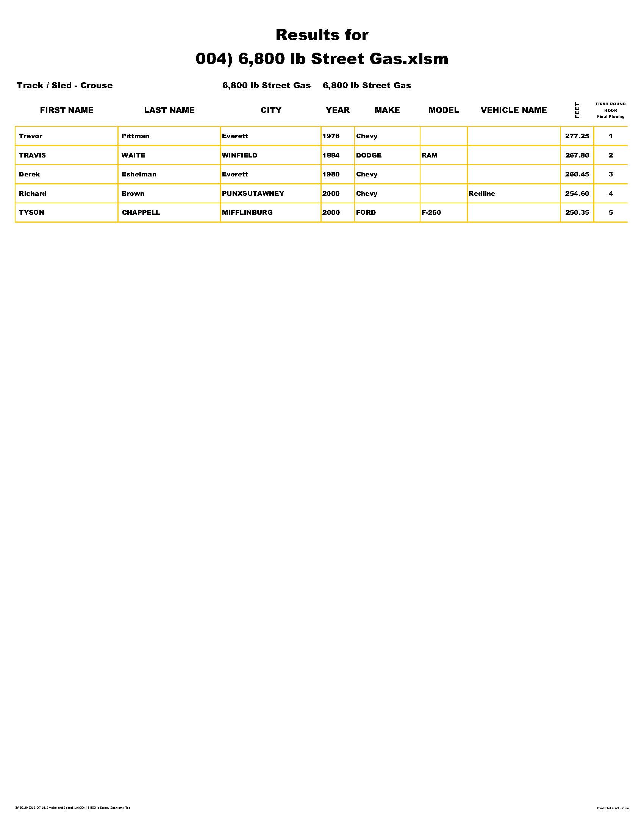Click the 277.25 feet value

click(x=577, y=136)
